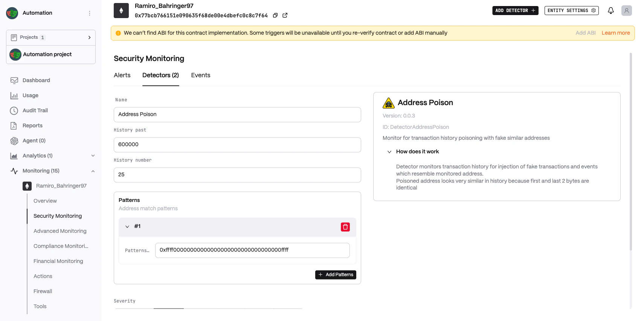Select Security Monitoring in sidebar
This screenshot has width=644, height=321.
point(58,216)
